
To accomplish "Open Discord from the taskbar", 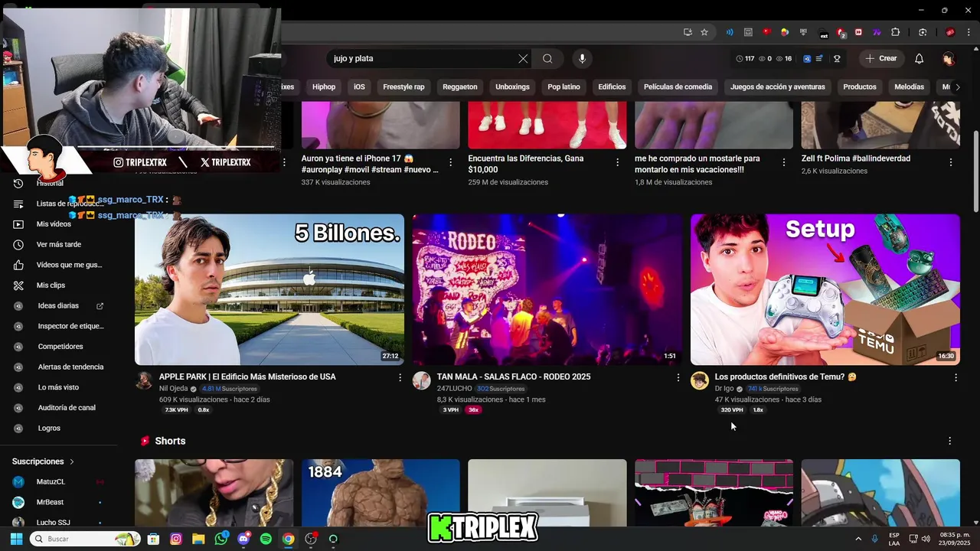I will (243, 539).
